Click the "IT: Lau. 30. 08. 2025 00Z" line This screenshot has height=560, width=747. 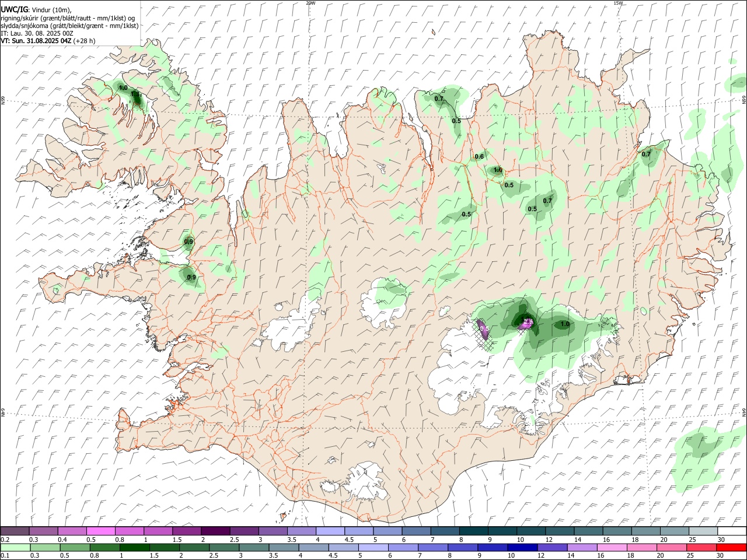[37, 33]
